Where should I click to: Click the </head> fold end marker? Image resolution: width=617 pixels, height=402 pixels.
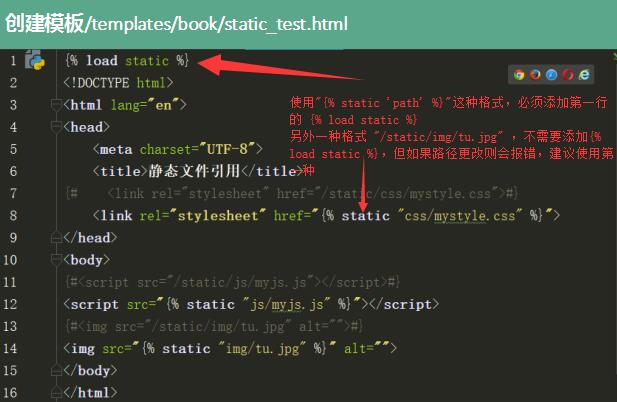[56, 238]
